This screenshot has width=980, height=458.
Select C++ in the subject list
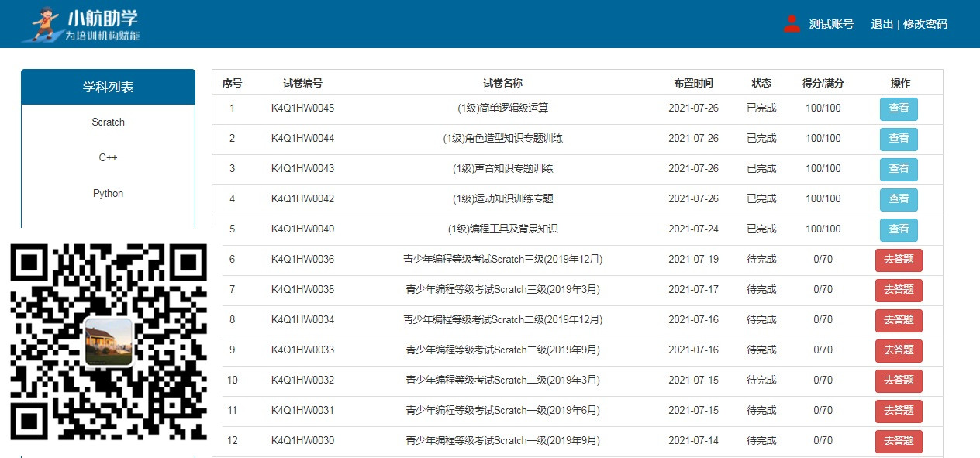[x=108, y=158]
